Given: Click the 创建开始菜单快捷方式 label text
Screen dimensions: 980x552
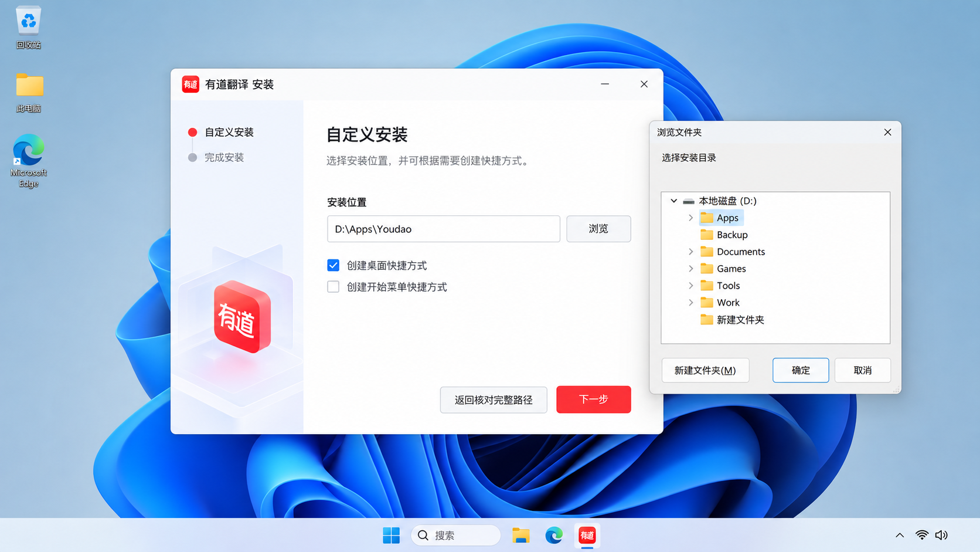Looking at the screenshot, I should point(397,287).
